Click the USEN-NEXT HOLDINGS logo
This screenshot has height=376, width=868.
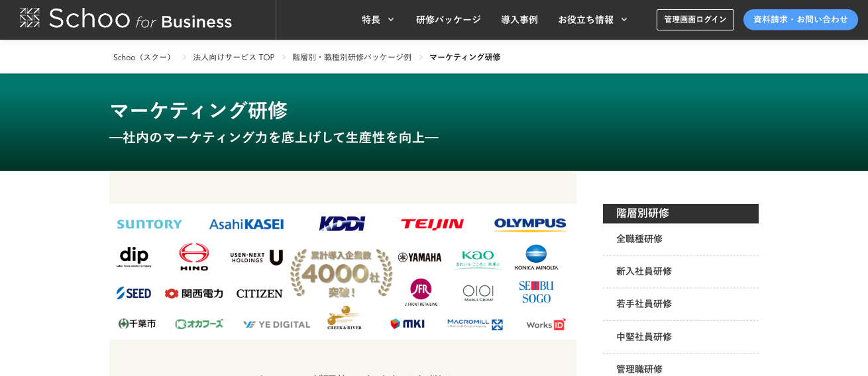tap(257, 257)
